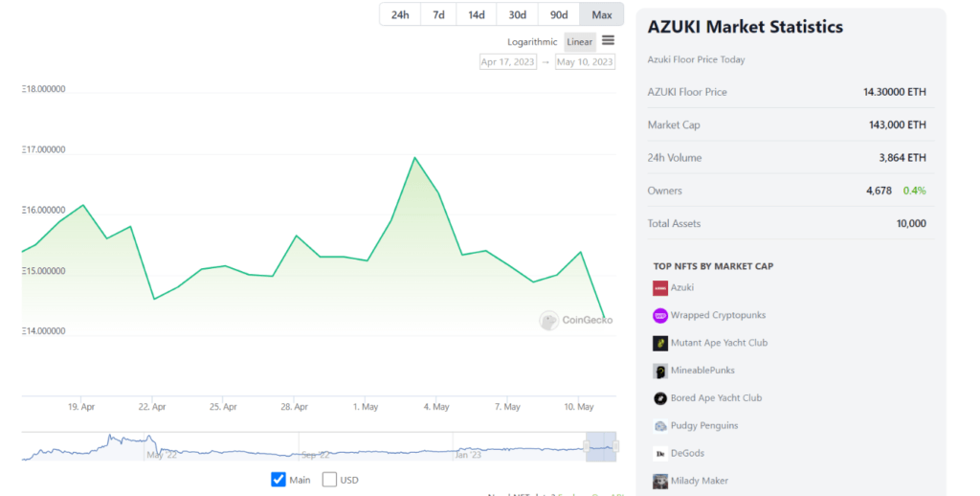Open the Milady Maker link

(700, 481)
